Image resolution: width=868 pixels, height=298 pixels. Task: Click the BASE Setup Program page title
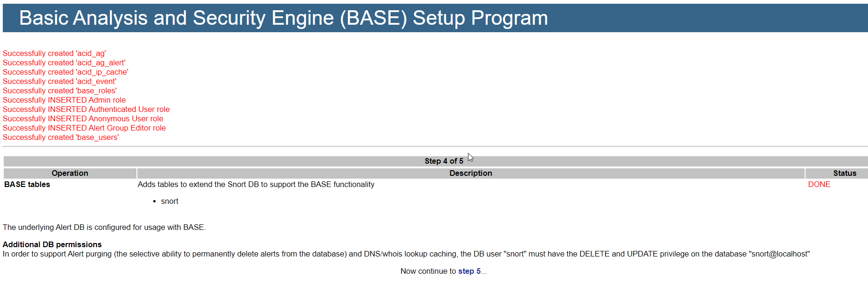[283, 18]
